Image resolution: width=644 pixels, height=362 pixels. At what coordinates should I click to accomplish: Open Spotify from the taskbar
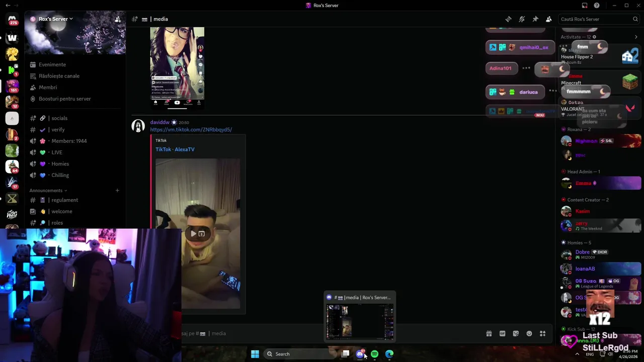pos(375,354)
